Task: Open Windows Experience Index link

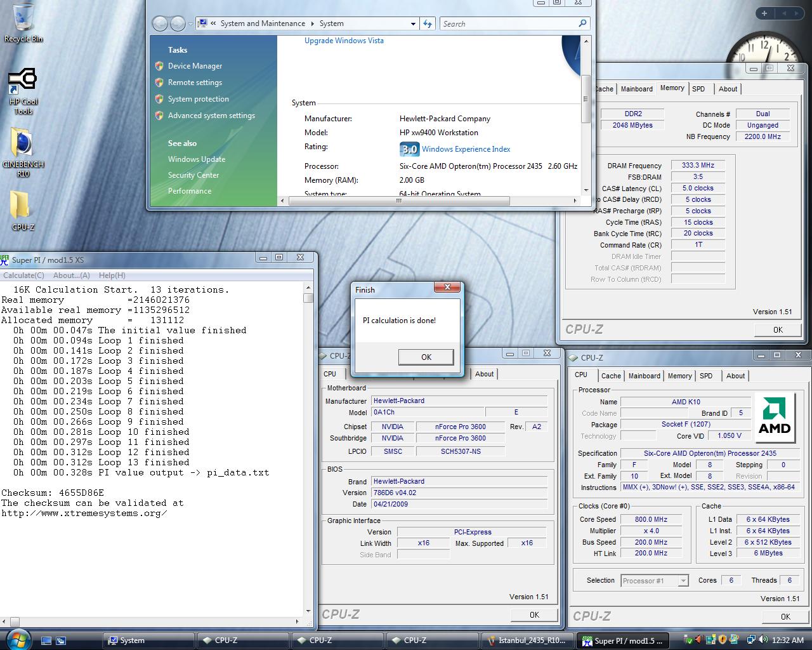Action: click(x=466, y=149)
